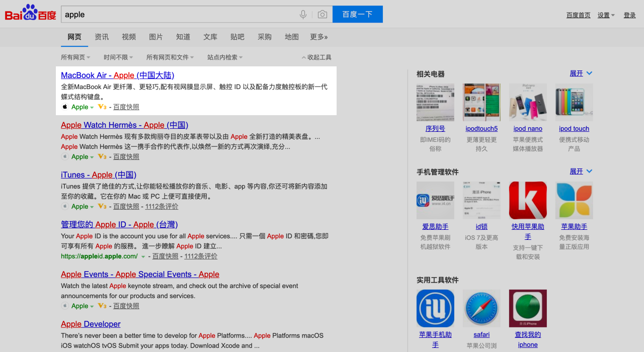Click the Apple favicon under the MacBook Air result
This screenshot has height=352, width=644.
[x=65, y=107]
